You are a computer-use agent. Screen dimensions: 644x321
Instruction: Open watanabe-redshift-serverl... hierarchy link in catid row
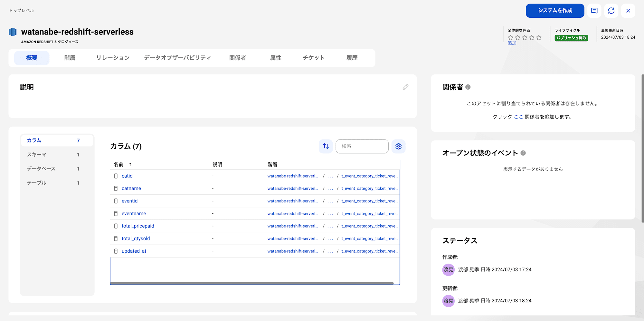(293, 176)
